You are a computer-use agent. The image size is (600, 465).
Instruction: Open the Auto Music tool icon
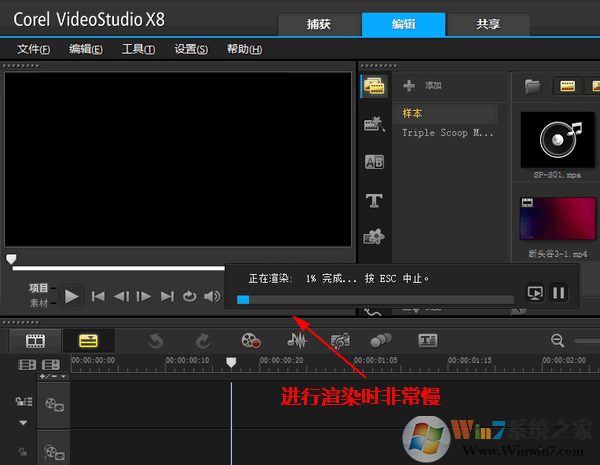(340, 341)
